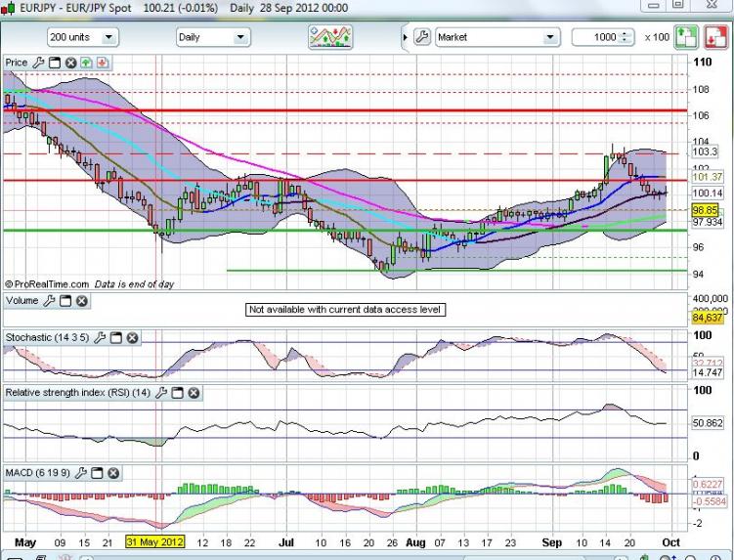Viewport: 734px width, 560px height.
Task: Click the green up-arrow icon in Price panel
Action: (86, 63)
